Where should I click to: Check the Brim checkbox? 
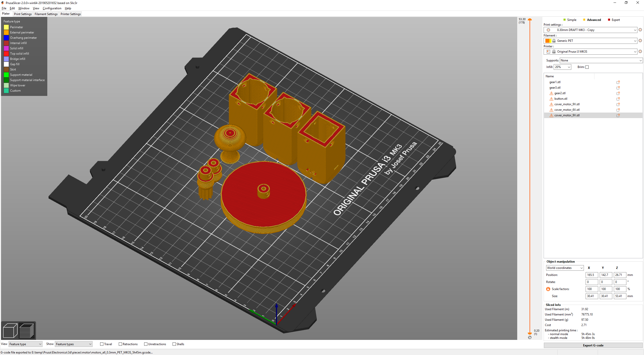coord(587,67)
